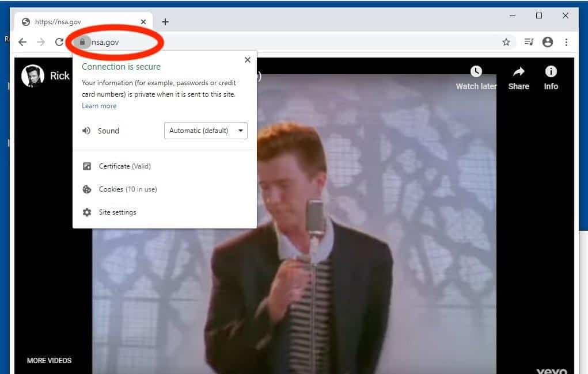Image resolution: width=588 pixels, height=374 pixels.
Task: Click the Site settings gear icon
Action: tap(86, 212)
